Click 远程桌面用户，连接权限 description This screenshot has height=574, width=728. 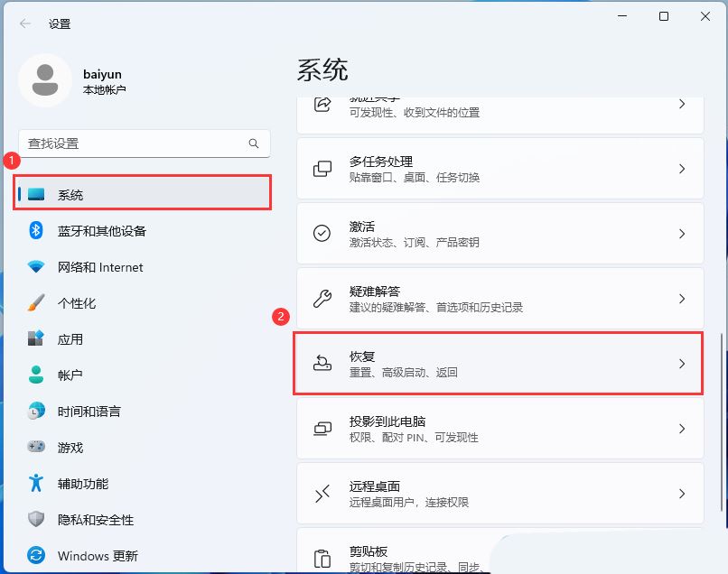408,502
